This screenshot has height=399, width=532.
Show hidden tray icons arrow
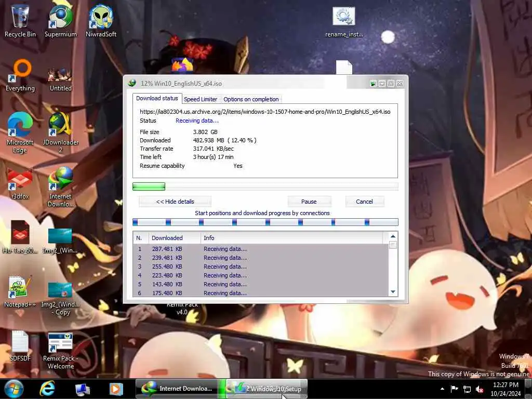[442, 389]
